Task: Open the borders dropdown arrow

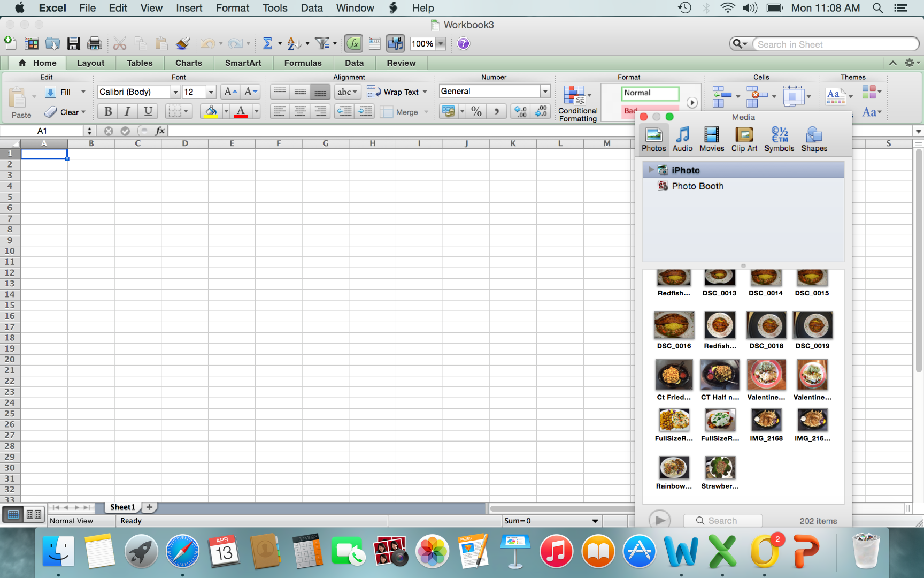Action: pyautogui.click(x=186, y=111)
